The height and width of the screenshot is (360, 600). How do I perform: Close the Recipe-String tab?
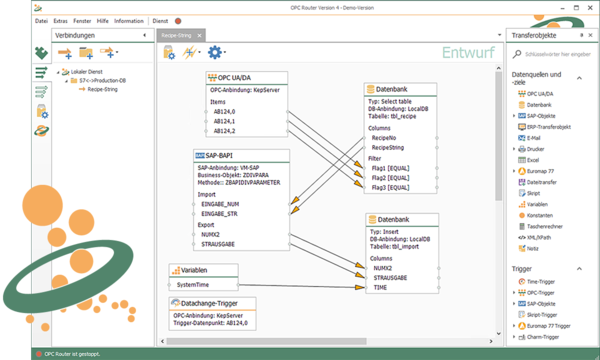coord(199,36)
